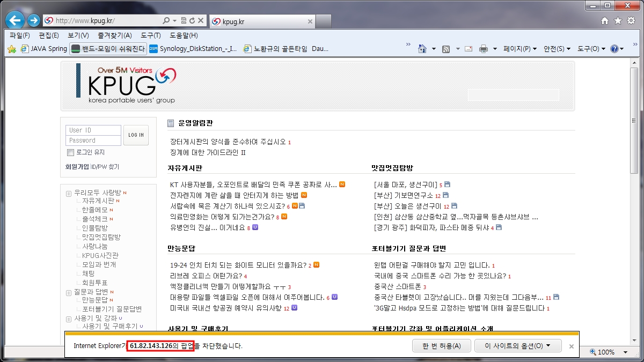Click the Print icon in command bar
The height and width of the screenshot is (362, 644).
[x=484, y=49]
